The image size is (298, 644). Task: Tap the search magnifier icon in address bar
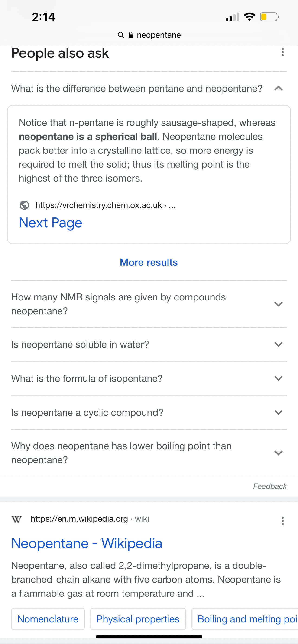121,35
